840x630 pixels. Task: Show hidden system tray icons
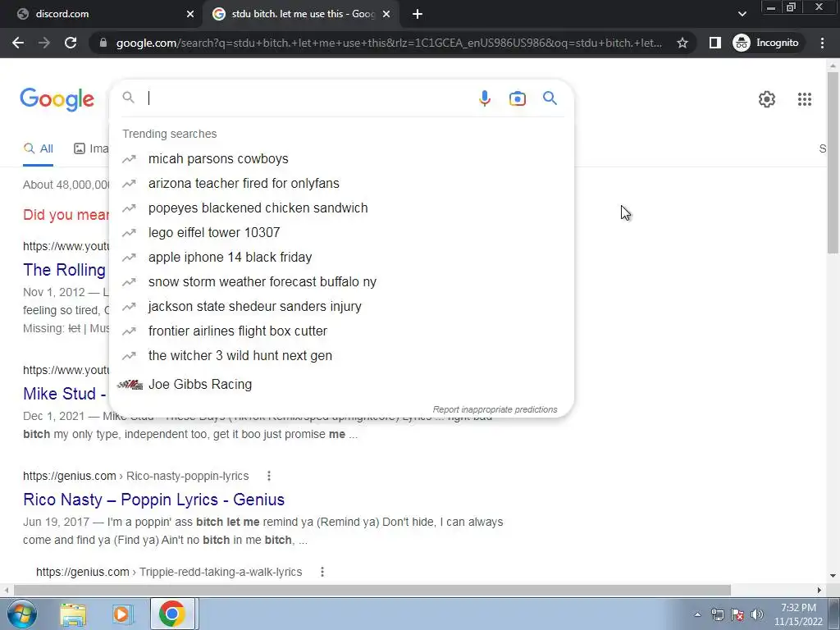coord(697,614)
